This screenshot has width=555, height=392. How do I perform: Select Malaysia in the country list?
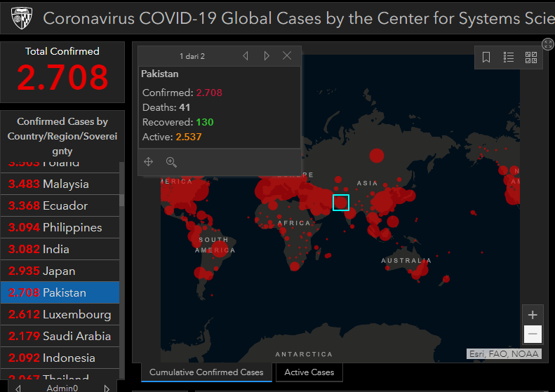60,184
